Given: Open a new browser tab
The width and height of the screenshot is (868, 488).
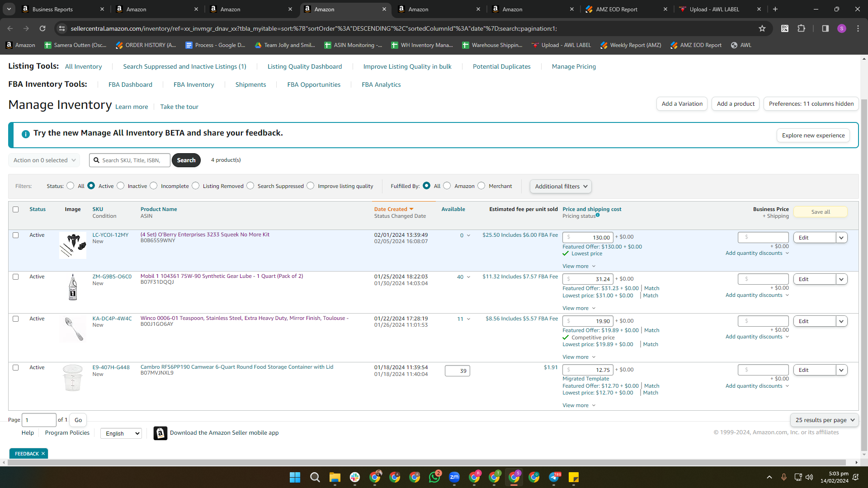Looking at the screenshot, I should tap(775, 9).
